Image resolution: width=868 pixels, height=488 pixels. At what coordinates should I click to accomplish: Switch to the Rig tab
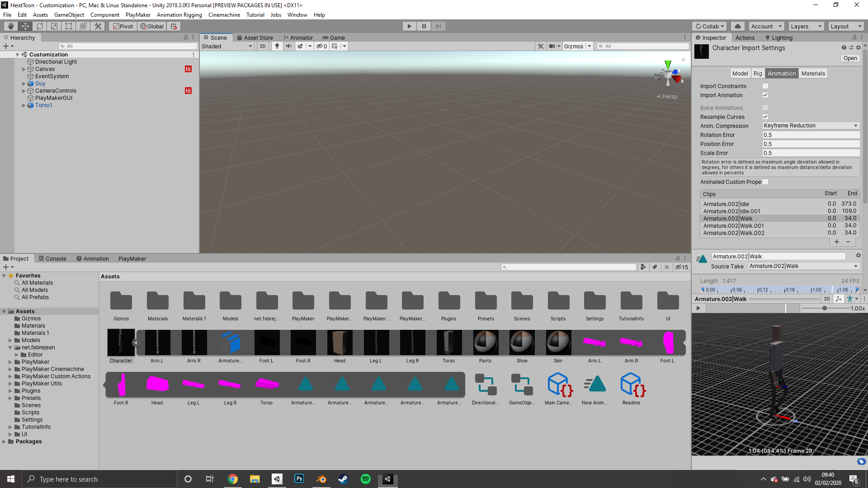click(x=758, y=74)
